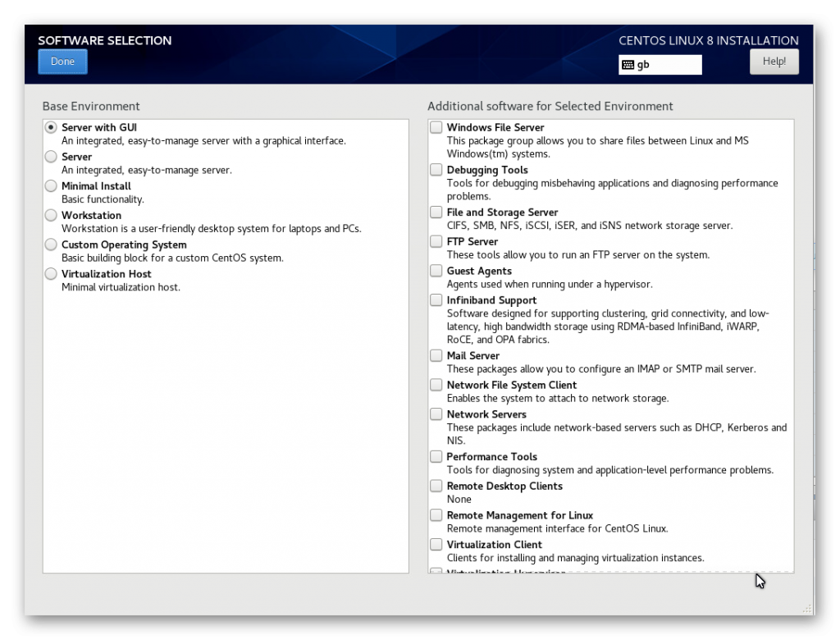The image size is (840, 640).
Task: Click the 'Base Environment' heading
Action: (x=91, y=106)
